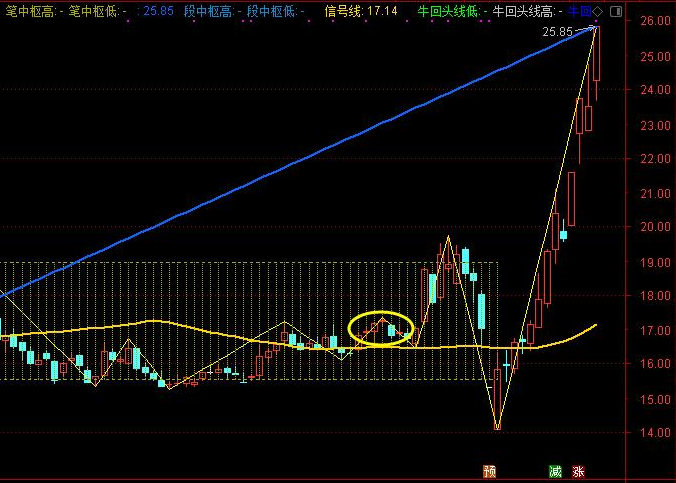
Task: Click the 信号线: 17.14 indicator label
Action: tap(361, 11)
